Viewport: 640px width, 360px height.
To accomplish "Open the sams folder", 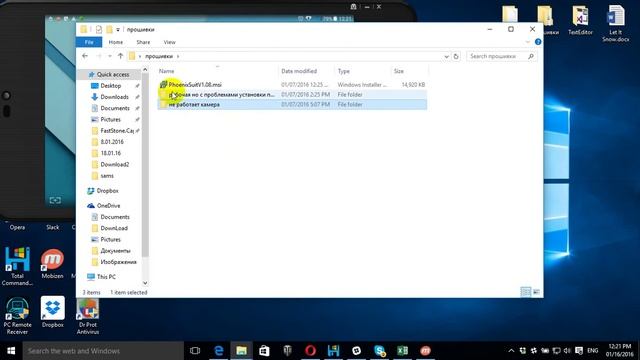I will [x=107, y=176].
